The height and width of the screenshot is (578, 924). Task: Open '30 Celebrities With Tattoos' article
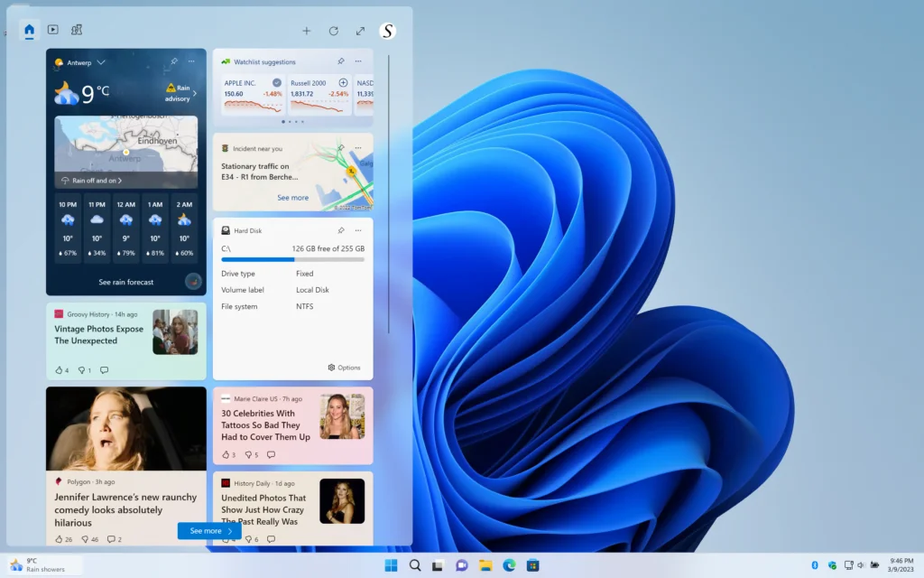[x=266, y=425]
